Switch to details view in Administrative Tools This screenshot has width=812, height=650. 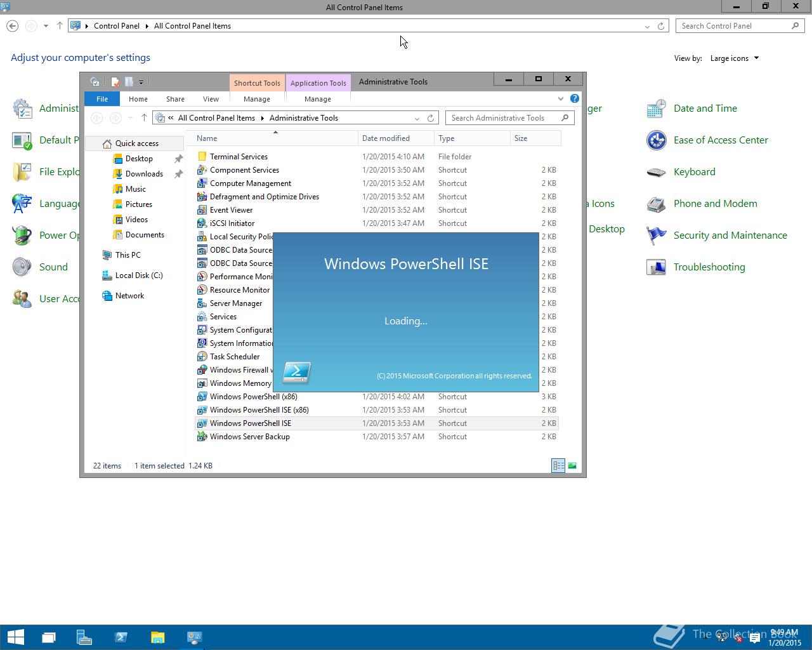(x=558, y=465)
